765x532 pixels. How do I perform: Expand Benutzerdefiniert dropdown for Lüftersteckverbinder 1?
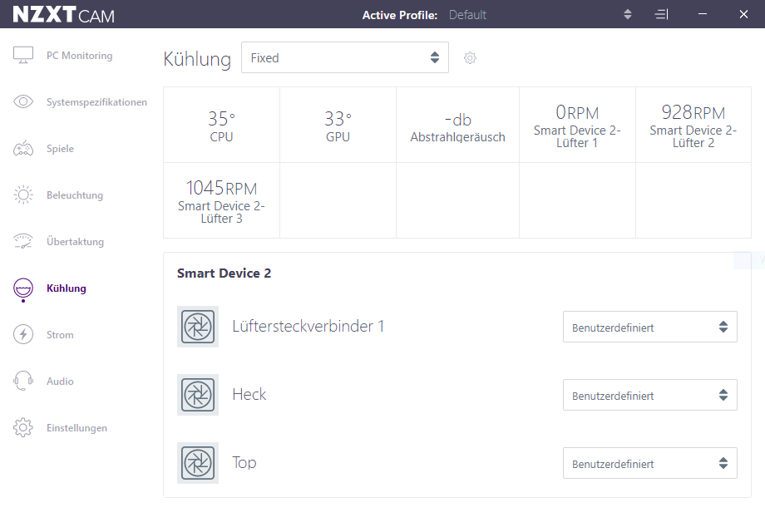(x=650, y=327)
